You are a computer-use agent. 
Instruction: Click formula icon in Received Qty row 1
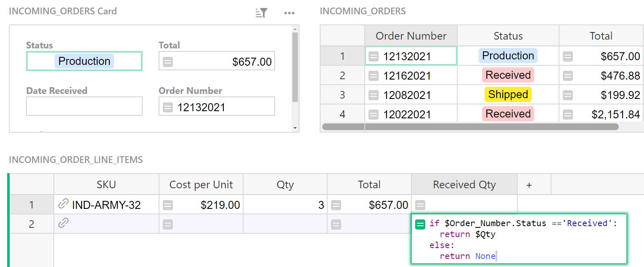click(420, 205)
